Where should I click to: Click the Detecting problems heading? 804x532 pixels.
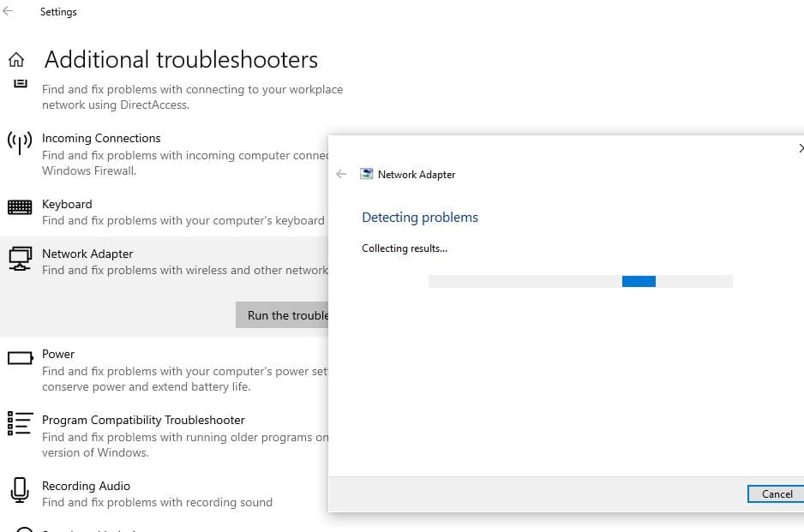[420, 217]
